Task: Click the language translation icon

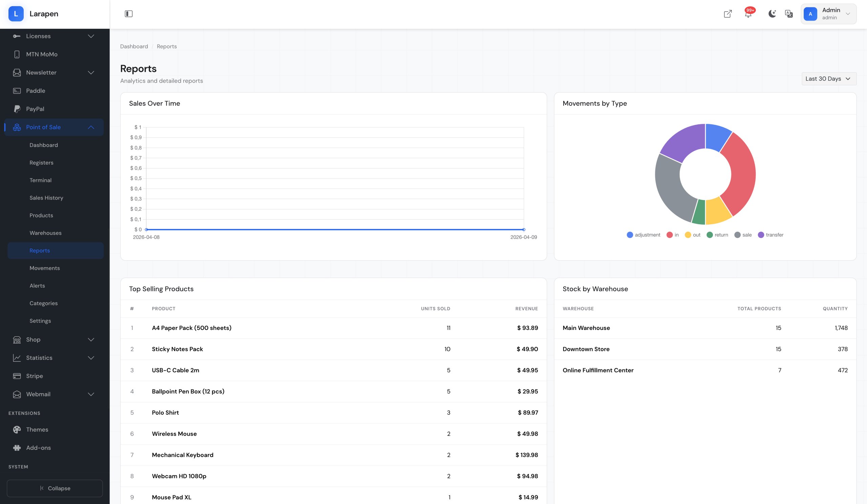Action: coord(788,14)
